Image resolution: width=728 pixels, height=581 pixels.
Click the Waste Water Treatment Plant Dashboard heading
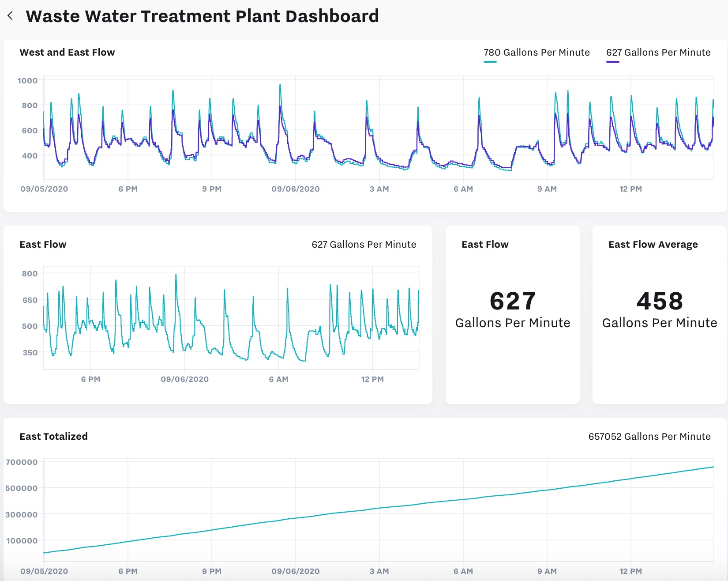pos(203,16)
